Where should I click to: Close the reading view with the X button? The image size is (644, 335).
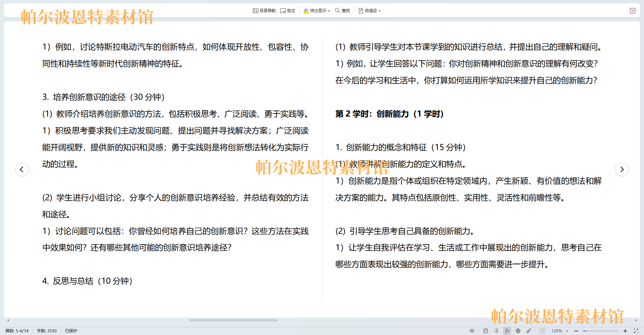[633, 11]
